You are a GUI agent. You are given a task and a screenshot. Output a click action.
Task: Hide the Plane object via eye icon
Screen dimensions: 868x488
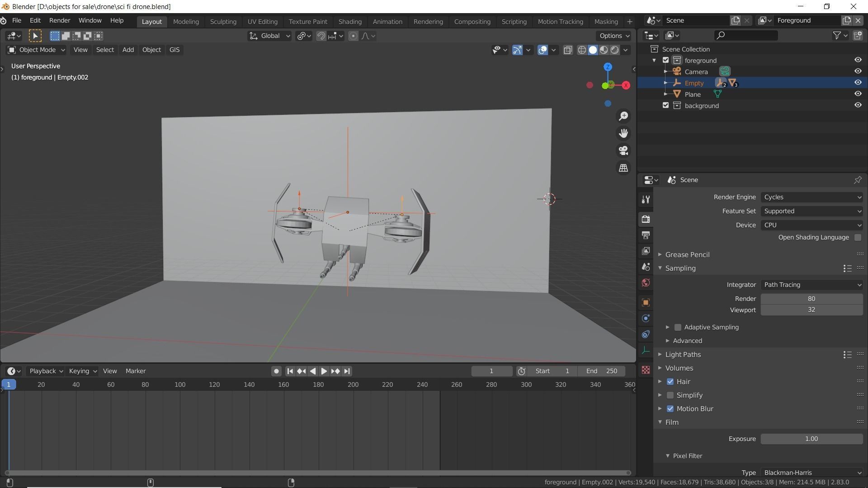858,94
